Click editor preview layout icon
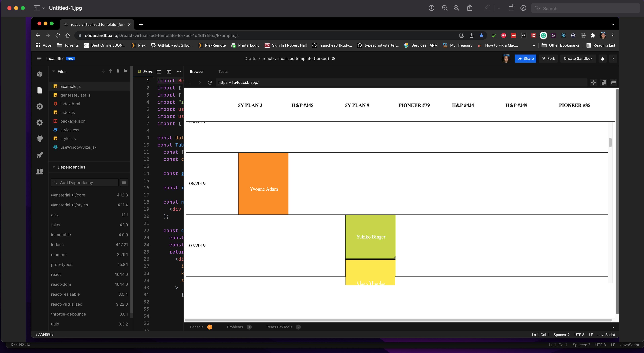 [169, 72]
